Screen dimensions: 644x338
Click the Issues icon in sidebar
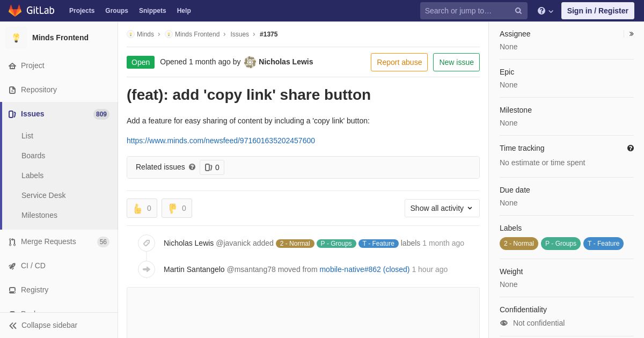12,114
